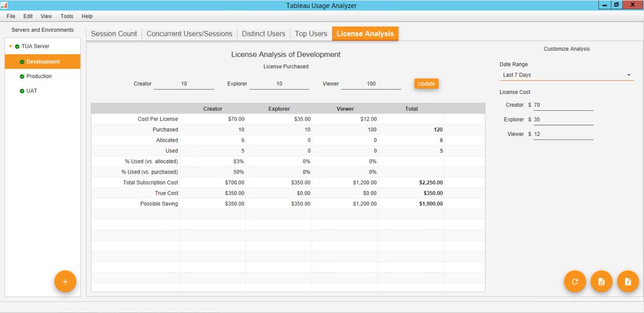The image size is (644, 313).
Task: Click the % Used (vs. purchased) row label
Action: [x=151, y=172]
